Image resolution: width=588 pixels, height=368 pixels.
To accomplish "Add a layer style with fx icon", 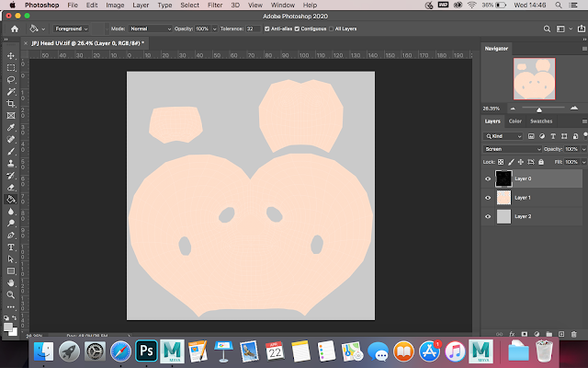I will [512, 334].
